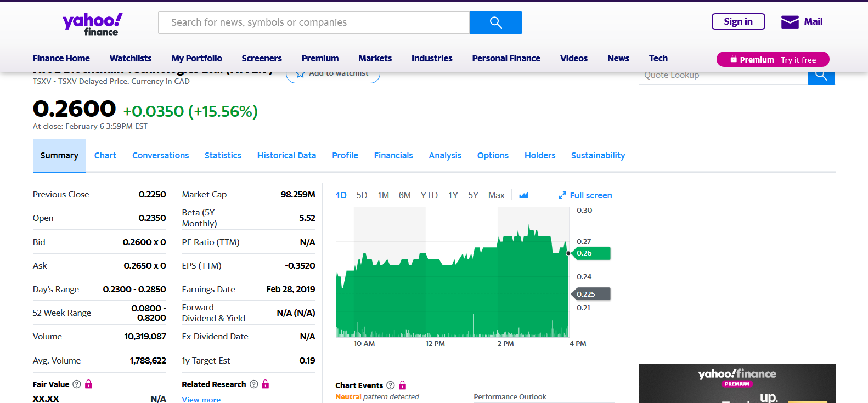Expand the chart with Full screen
The image size is (868, 403).
pos(585,196)
